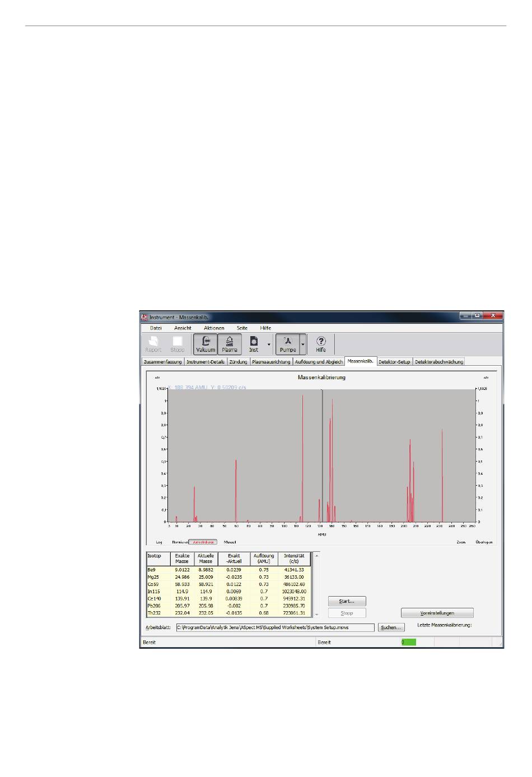Expand the dropdown arrow next to Inst
The image size is (532, 777).
point(269,345)
